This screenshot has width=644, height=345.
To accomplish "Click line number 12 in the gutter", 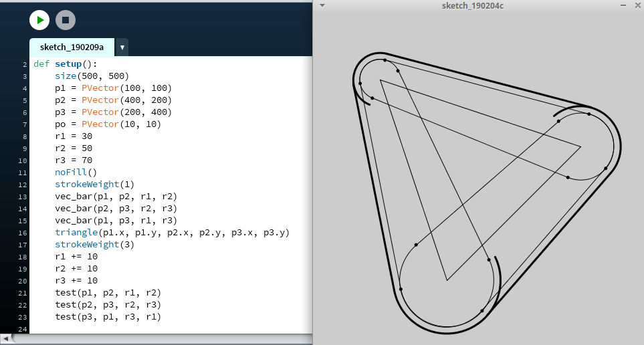I will pyautogui.click(x=24, y=185).
